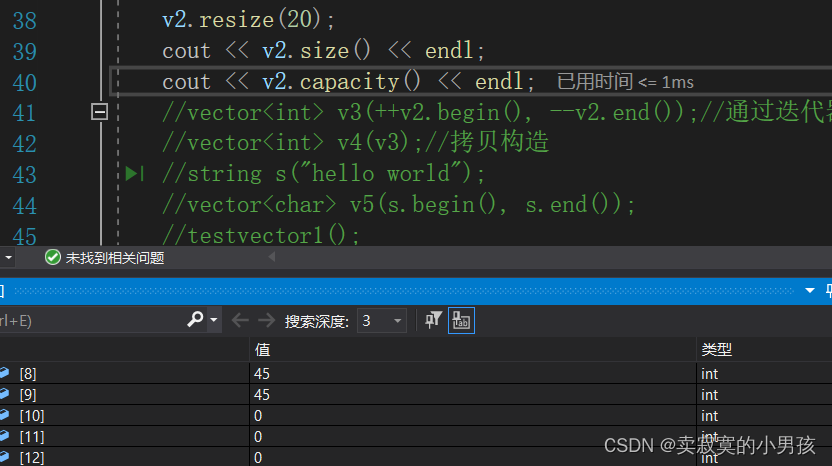
Task: Click the watch panel search field
Action: [91, 321]
